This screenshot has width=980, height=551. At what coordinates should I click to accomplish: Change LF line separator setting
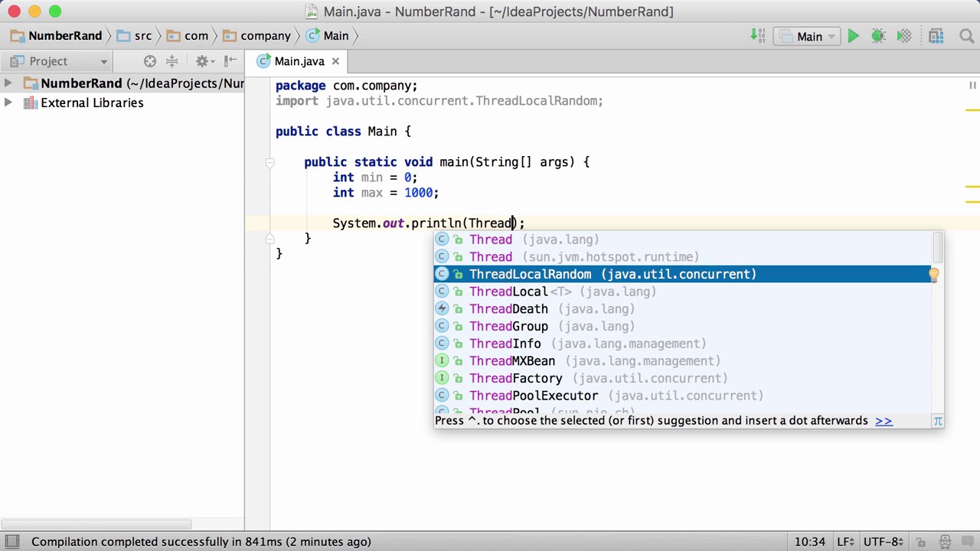click(844, 542)
